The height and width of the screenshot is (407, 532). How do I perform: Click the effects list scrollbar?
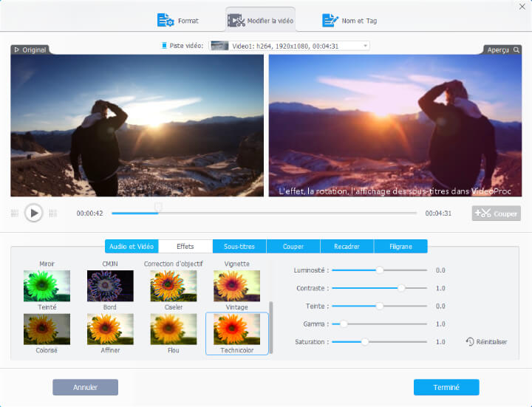click(270, 327)
